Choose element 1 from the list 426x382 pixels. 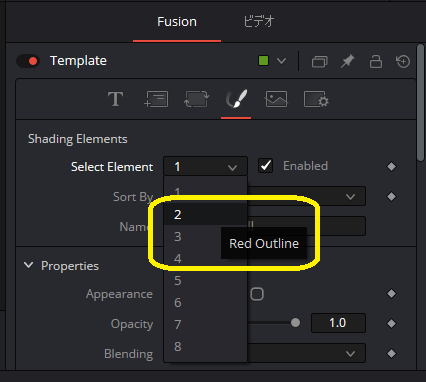(x=205, y=192)
